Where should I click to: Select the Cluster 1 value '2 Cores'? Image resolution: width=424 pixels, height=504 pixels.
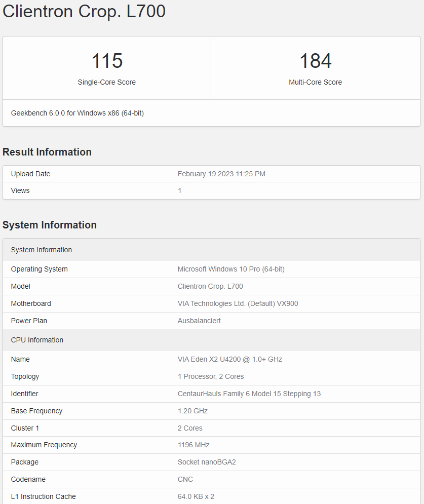pos(190,428)
